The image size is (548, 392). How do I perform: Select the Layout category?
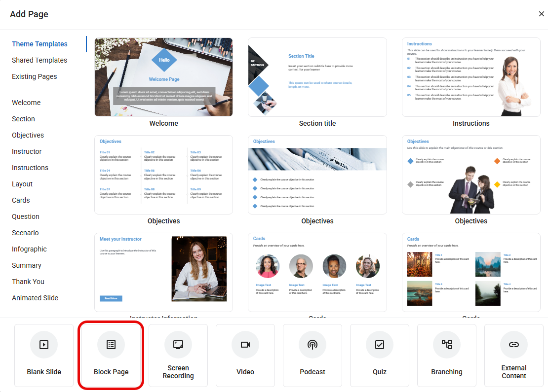22,184
